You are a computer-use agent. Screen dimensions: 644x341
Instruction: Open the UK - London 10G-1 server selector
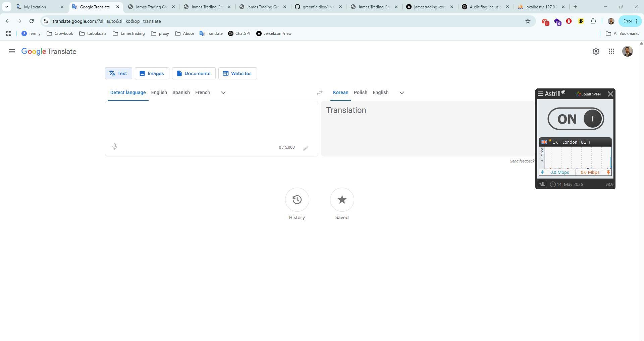tap(575, 142)
